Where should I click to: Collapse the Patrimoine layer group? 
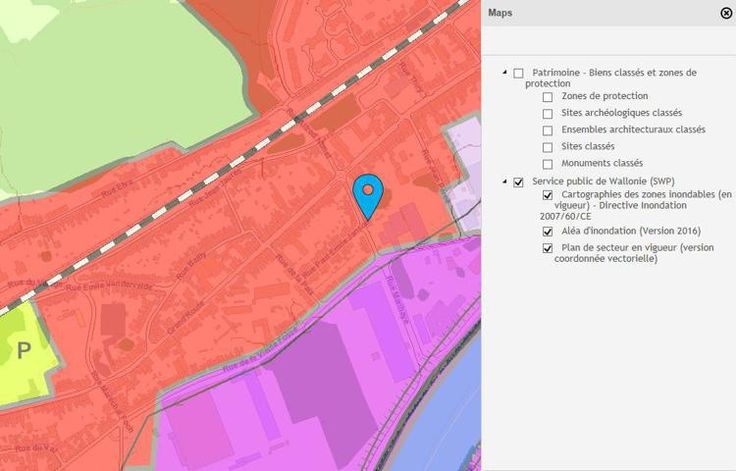[504, 73]
